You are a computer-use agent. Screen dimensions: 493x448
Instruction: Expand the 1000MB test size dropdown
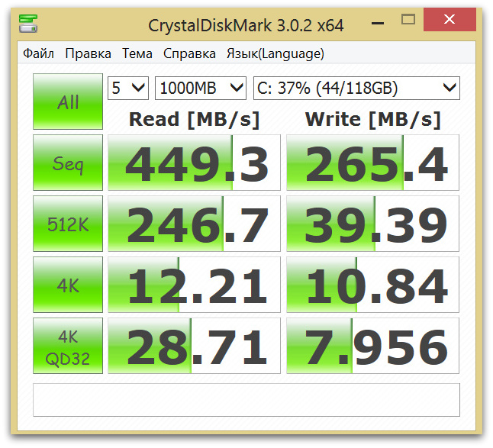click(x=201, y=88)
